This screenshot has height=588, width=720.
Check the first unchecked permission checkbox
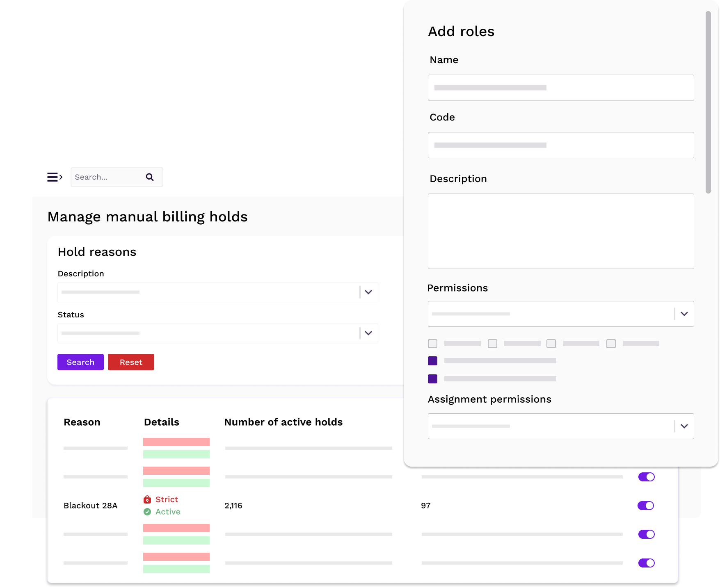pyautogui.click(x=432, y=344)
